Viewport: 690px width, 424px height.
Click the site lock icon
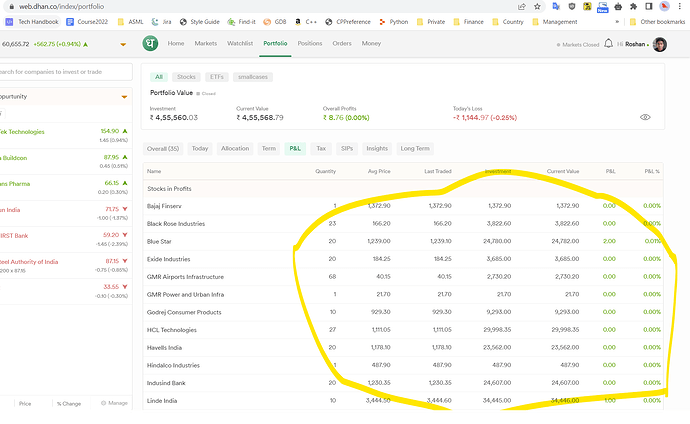pos(12,7)
